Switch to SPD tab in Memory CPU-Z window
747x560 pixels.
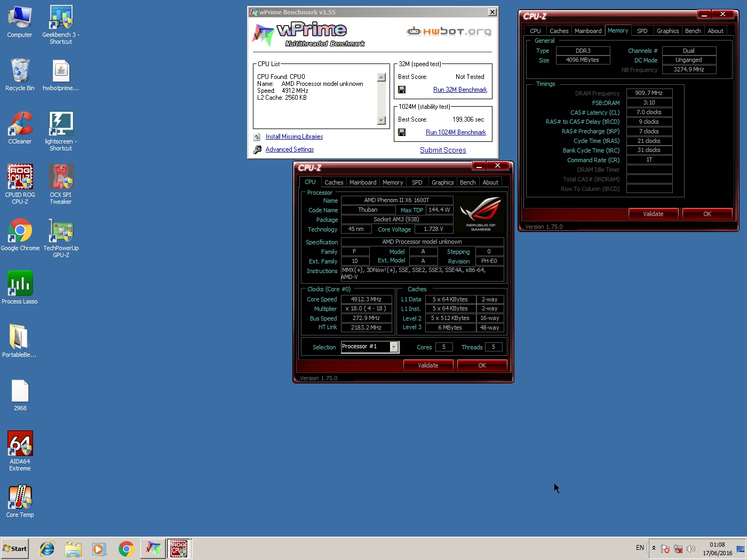(642, 31)
